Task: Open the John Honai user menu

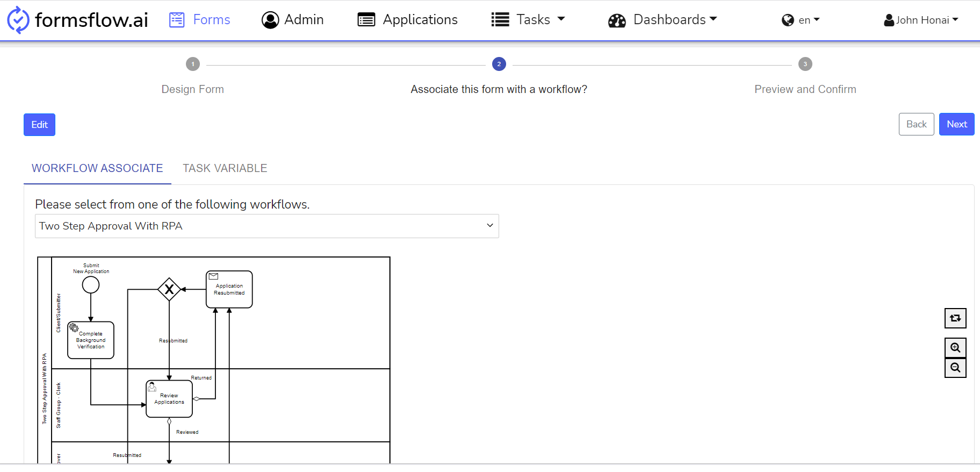Action: pos(921,20)
